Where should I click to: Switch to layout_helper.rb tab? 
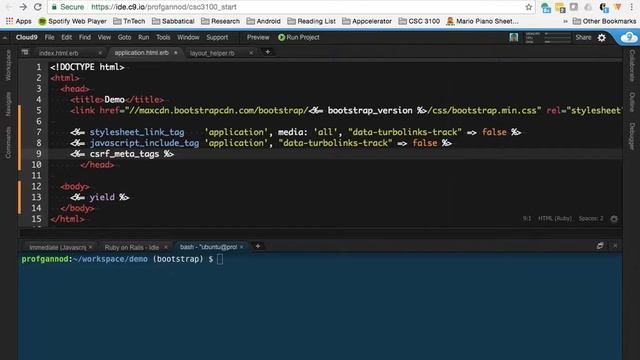[212, 53]
